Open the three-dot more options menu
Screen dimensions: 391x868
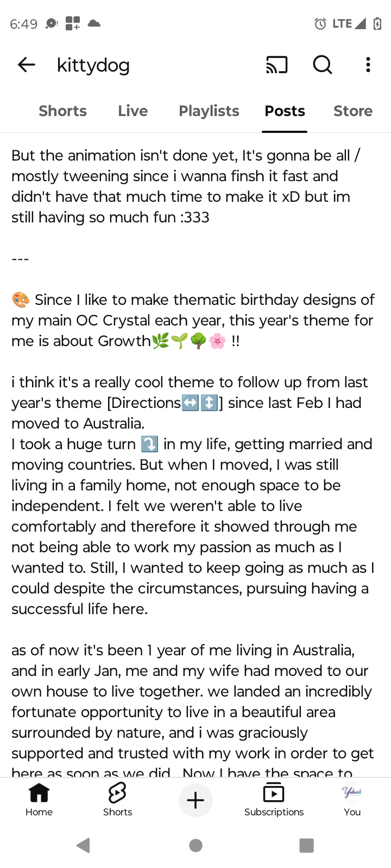[368, 65]
